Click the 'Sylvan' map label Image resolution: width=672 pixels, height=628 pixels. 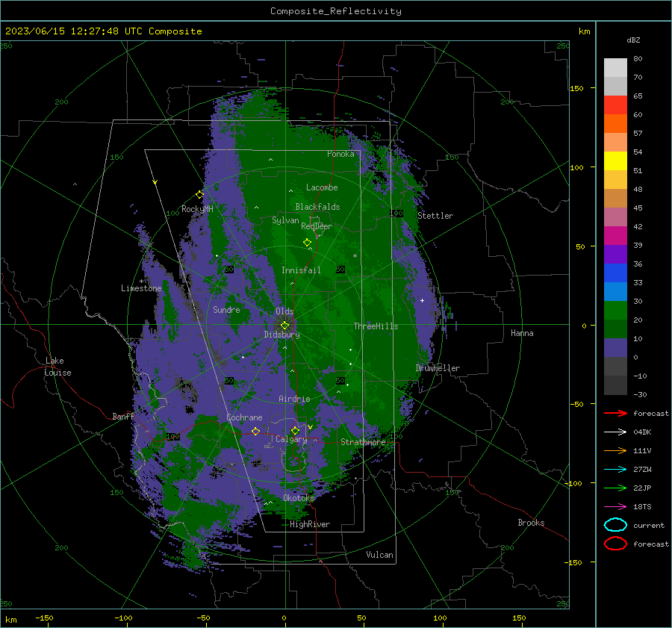[285, 220]
